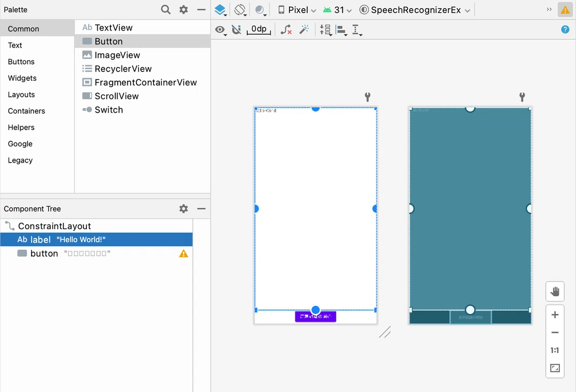Set zoom to 1:1
Screen dimensions: 576x392
tap(555, 350)
